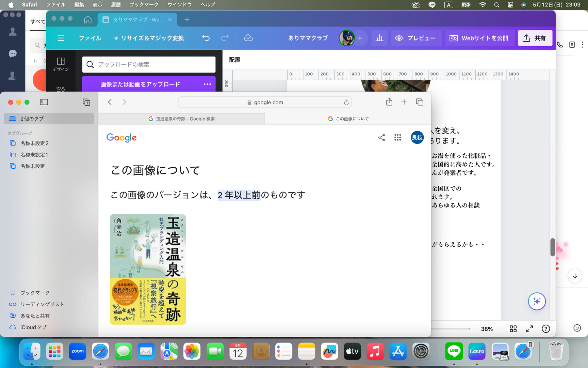The image size is (588, 368).
Task: Open upload more options (three dots)
Action: (x=207, y=84)
